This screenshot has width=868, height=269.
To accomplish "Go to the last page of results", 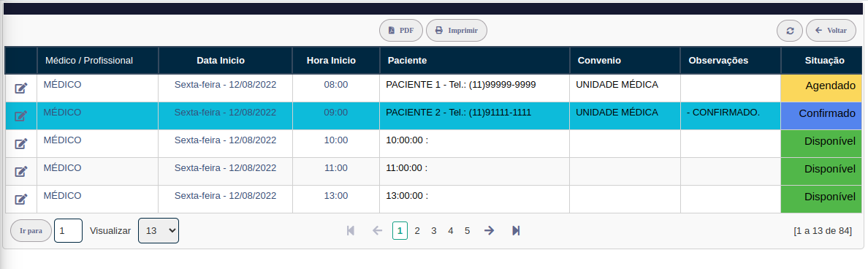I will point(516,231).
